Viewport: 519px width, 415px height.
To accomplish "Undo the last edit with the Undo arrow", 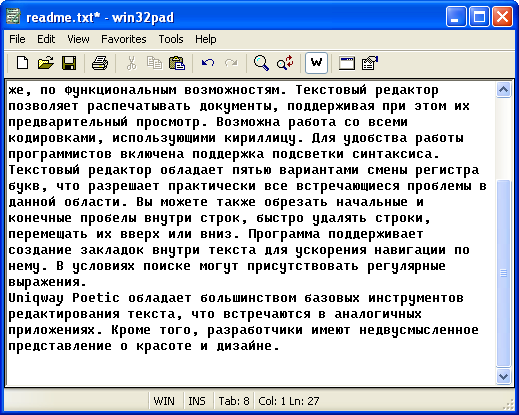I will (x=208, y=63).
